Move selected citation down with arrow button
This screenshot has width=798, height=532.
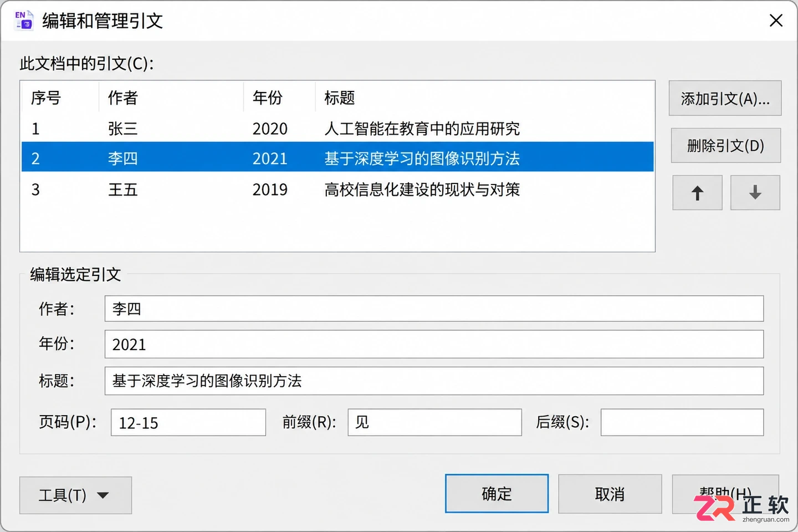click(755, 193)
